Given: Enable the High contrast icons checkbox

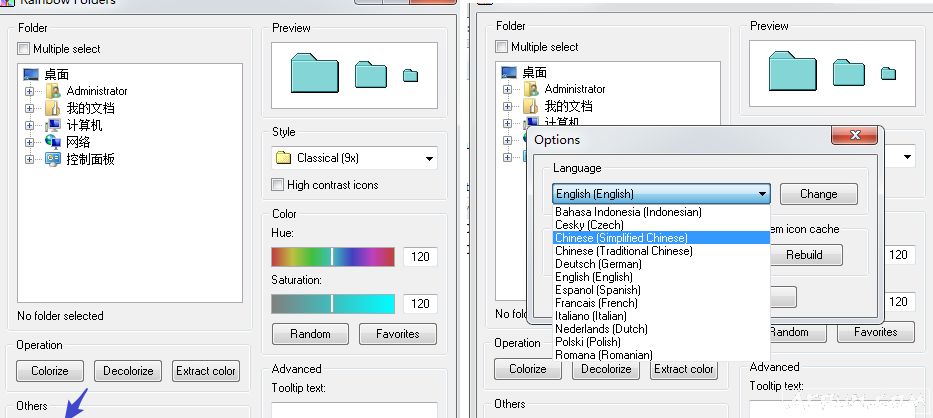Looking at the screenshot, I should [x=277, y=185].
